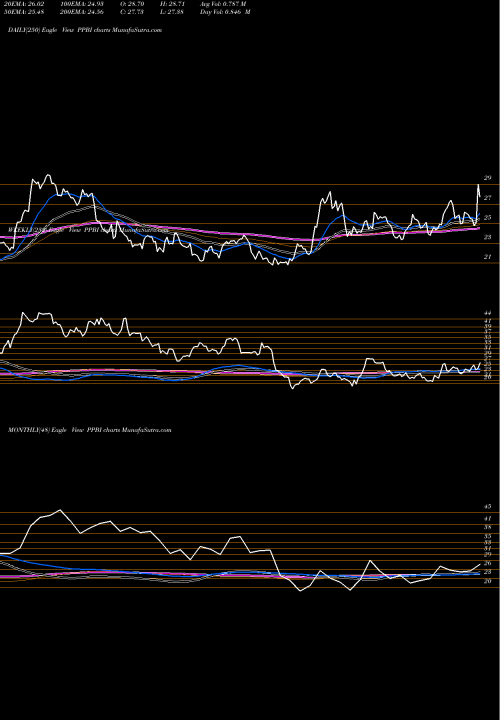Image resolution: width=500 pixels, height=720 pixels.
Task: Click the DAILY(250) Eagle View chart title
Action: tap(85, 30)
